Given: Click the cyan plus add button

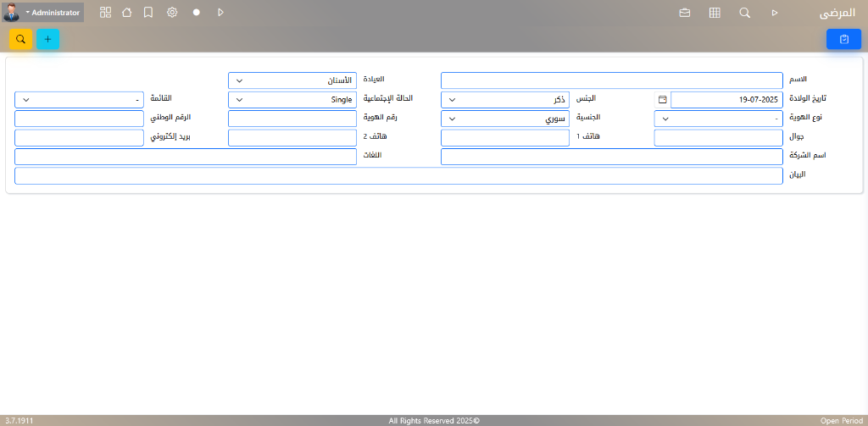Looking at the screenshot, I should [x=47, y=39].
